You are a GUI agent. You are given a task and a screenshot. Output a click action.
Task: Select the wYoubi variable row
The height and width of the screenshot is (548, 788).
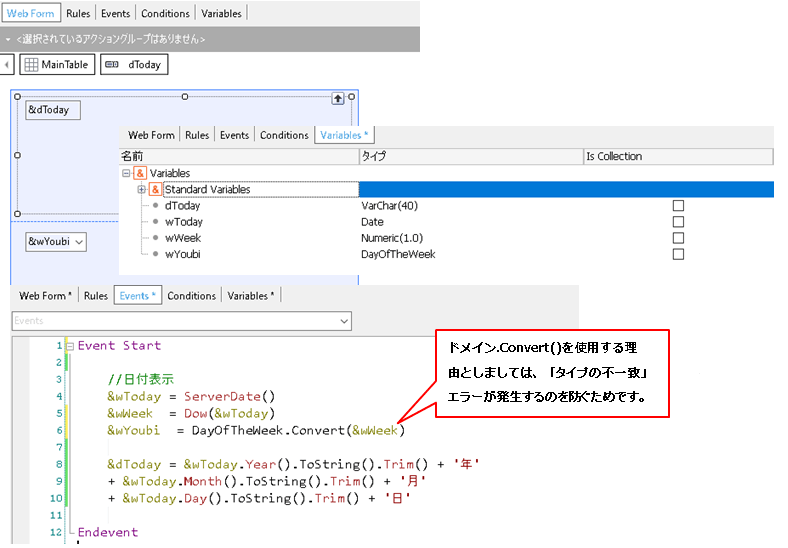tap(446, 254)
